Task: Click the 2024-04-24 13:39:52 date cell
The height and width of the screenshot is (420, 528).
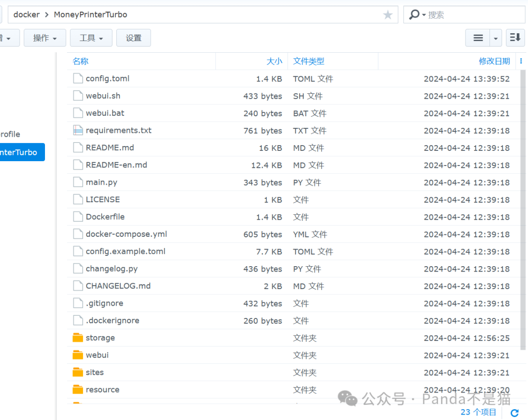Action: tap(467, 79)
